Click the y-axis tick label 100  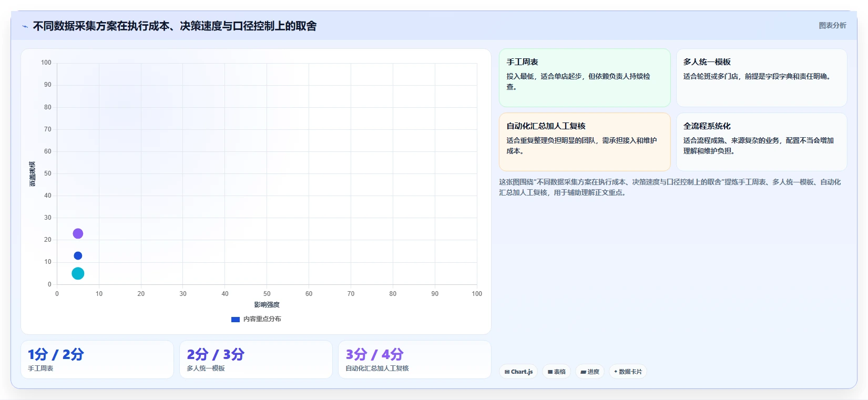46,63
